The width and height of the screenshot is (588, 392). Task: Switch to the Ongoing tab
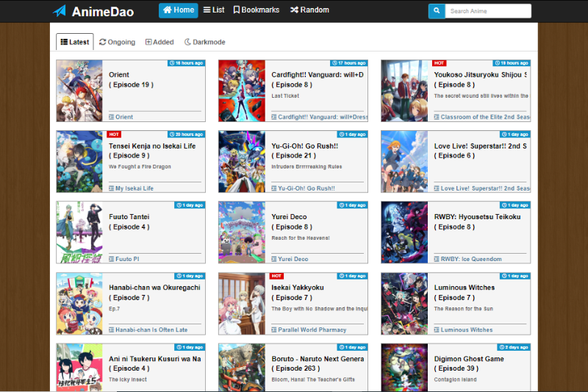tap(117, 42)
